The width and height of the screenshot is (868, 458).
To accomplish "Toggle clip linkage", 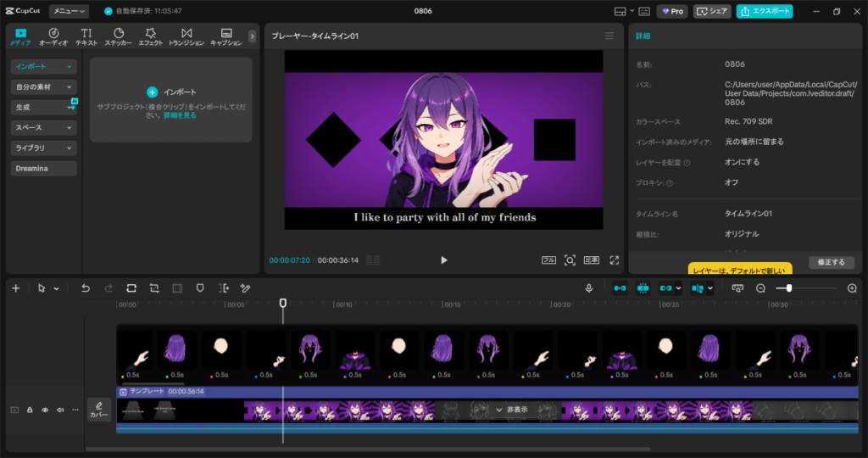I will (x=665, y=288).
